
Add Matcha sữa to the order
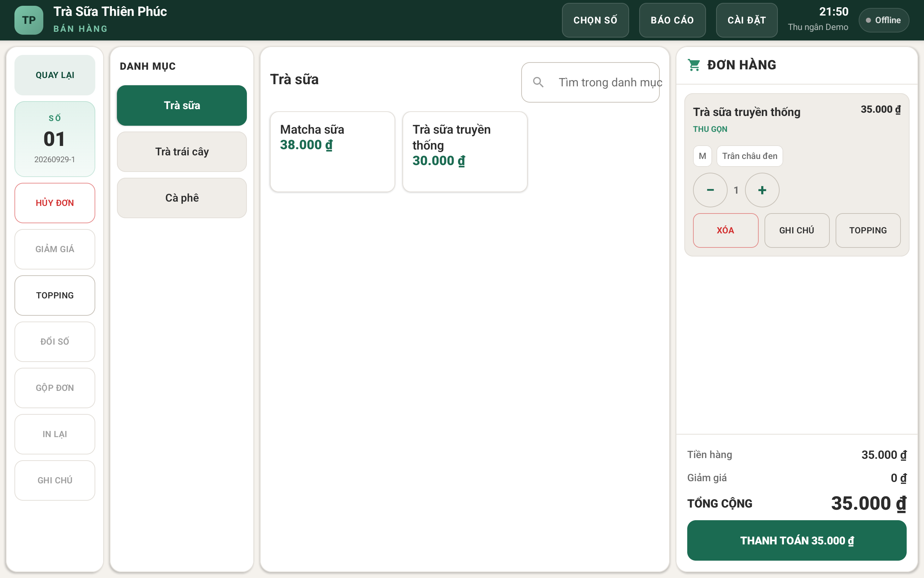(332, 152)
